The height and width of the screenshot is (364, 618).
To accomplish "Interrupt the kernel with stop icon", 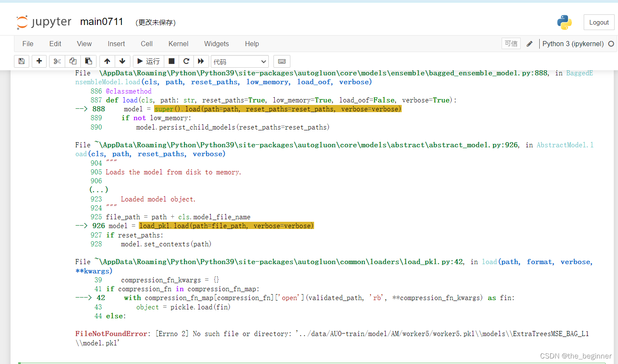I will [x=171, y=61].
